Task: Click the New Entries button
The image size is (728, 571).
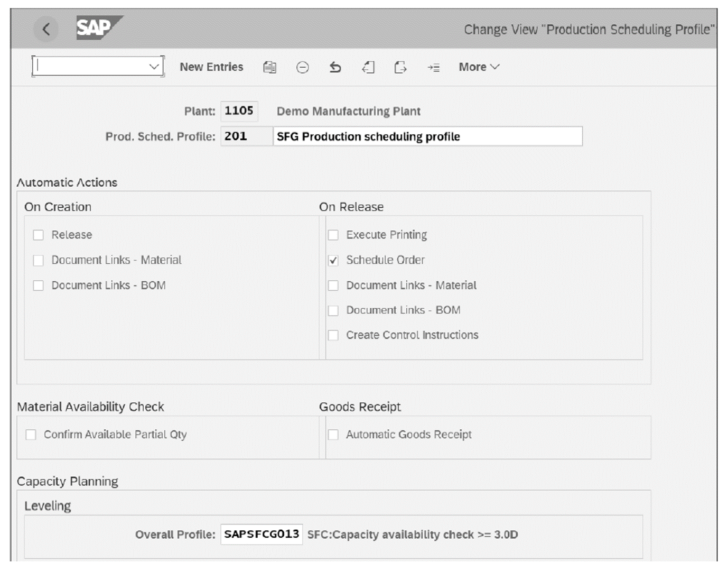Action: coord(211,67)
